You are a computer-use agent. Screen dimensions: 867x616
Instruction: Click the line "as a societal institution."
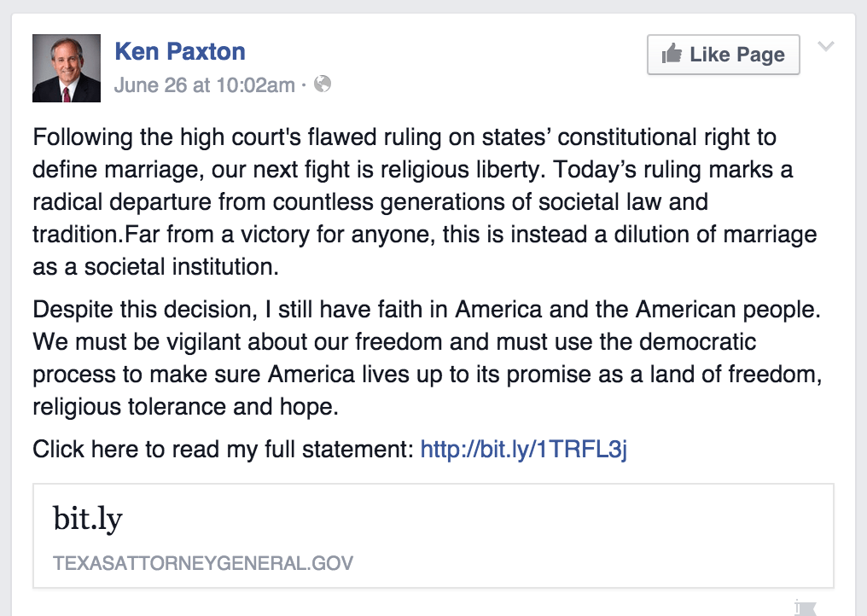pos(155,266)
